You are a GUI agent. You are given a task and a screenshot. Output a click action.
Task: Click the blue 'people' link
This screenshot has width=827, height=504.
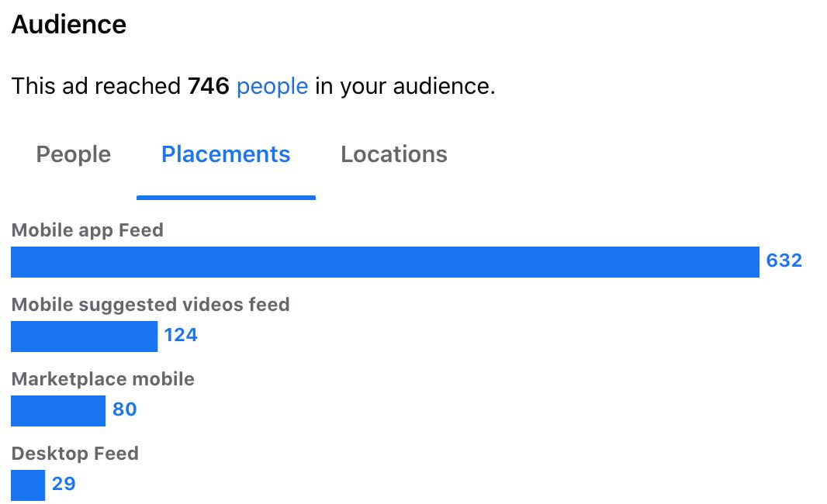click(272, 86)
